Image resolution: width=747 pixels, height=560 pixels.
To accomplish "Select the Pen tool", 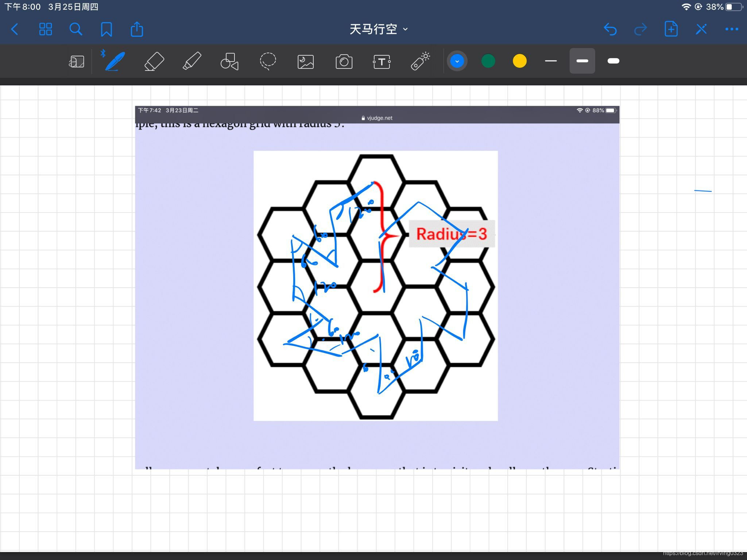I will coord(115,61).
